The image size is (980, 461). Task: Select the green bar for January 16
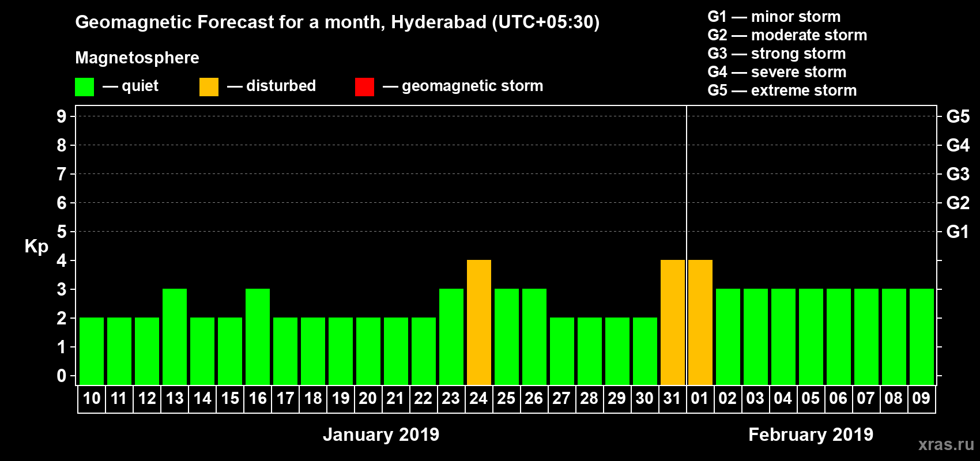coord(258,337)
